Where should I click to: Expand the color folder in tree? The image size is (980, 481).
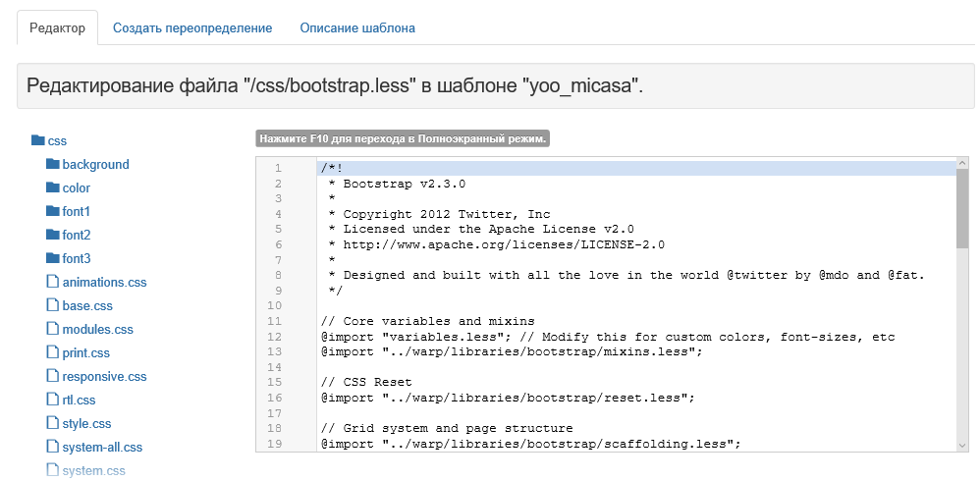click(77, 188)
